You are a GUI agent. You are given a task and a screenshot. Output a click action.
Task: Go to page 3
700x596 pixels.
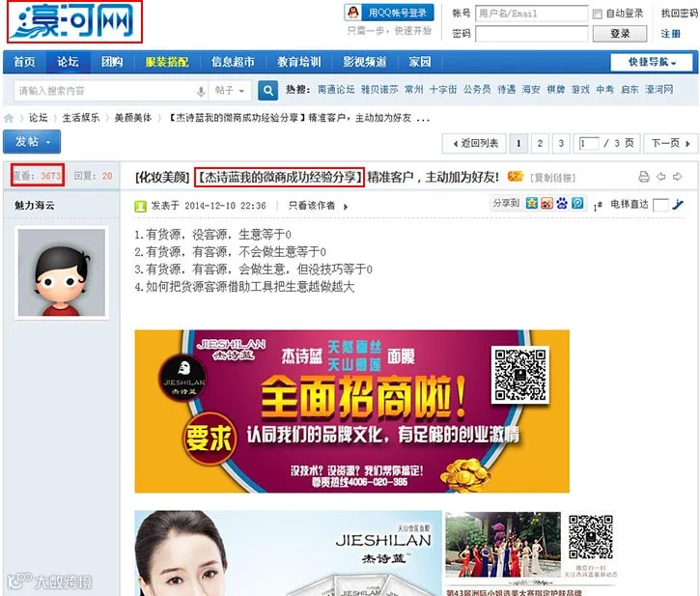pos(561,143)
